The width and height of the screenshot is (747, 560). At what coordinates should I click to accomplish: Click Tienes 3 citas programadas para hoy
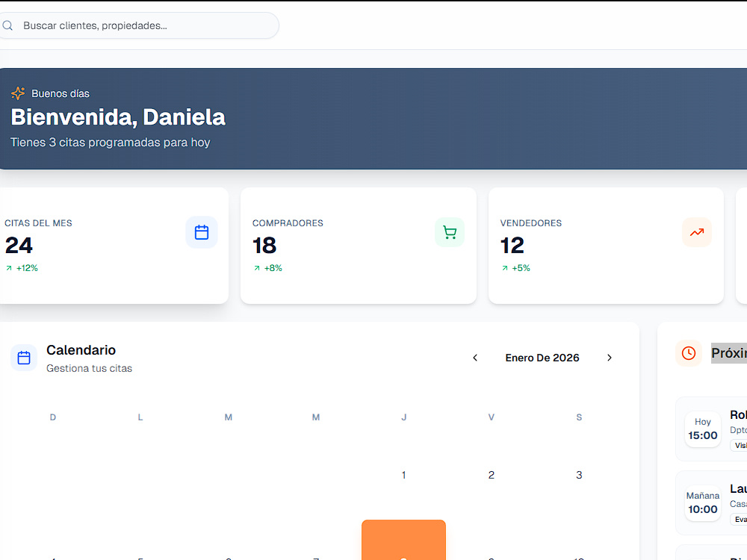point(110,143)
